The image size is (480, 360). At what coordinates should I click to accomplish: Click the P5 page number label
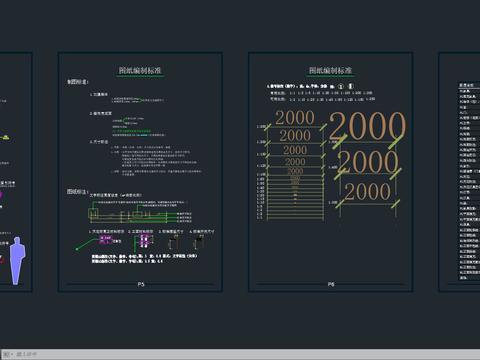[141, 284]
